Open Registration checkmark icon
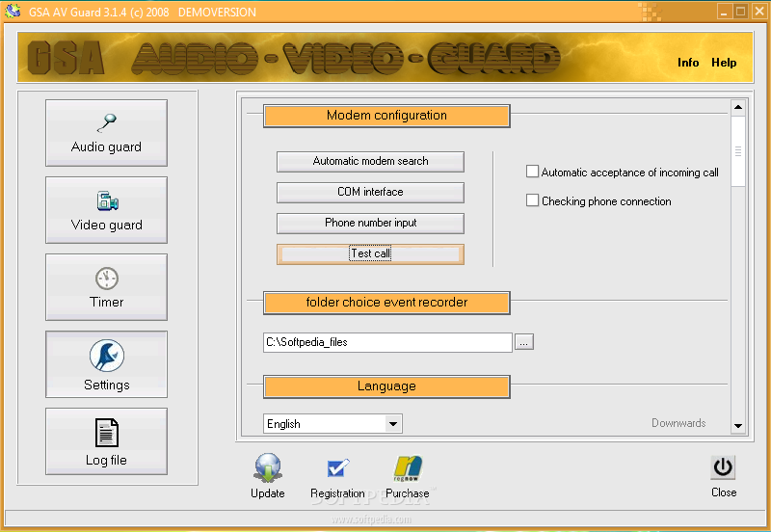The image size is (771, 532). [338, 467]
